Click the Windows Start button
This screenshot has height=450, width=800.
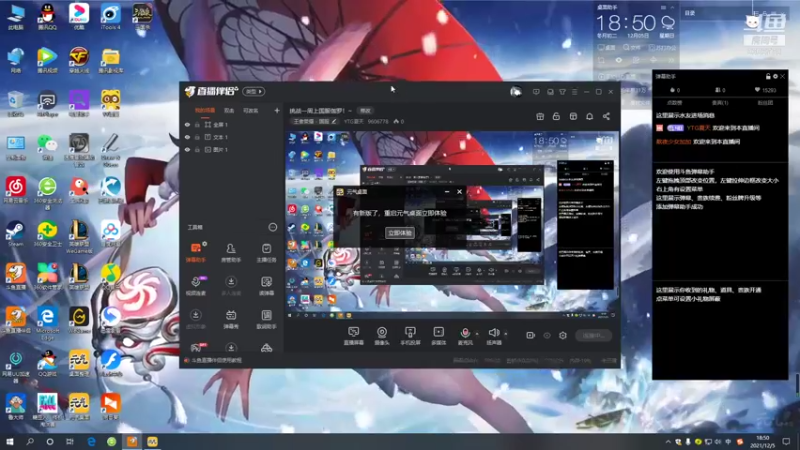(10, 441)
